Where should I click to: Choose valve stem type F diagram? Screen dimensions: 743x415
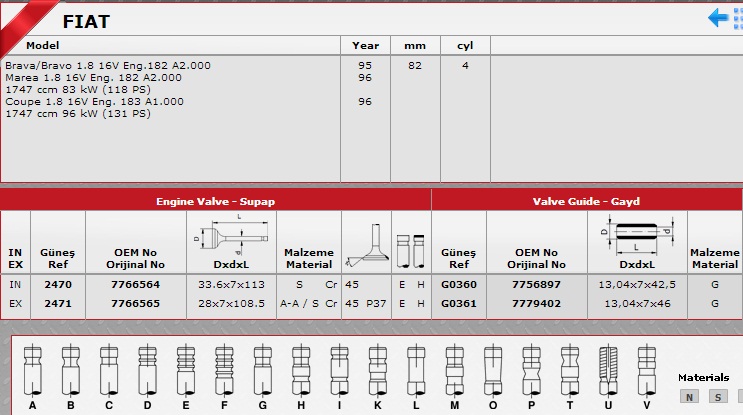coord(223,371)
